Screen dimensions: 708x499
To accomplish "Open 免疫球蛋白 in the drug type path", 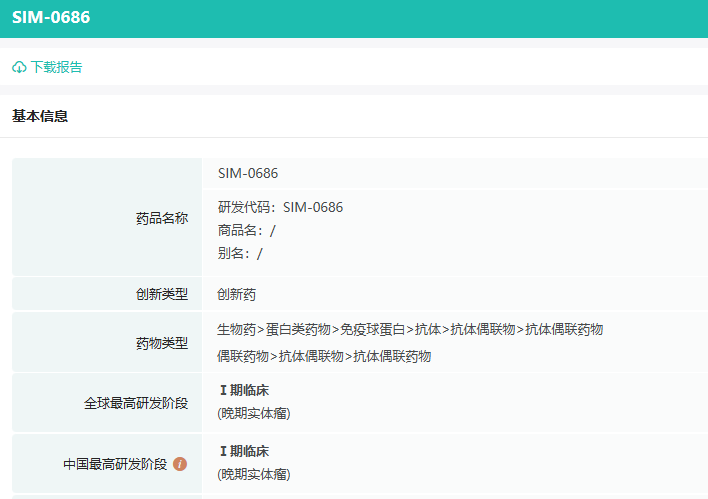I will (x=372, y=329).
